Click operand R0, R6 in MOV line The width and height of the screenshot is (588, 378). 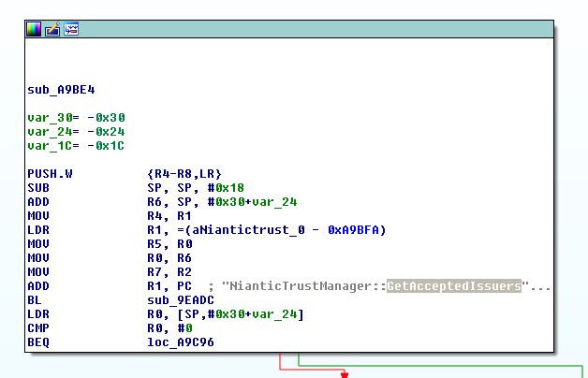[169, 257]
